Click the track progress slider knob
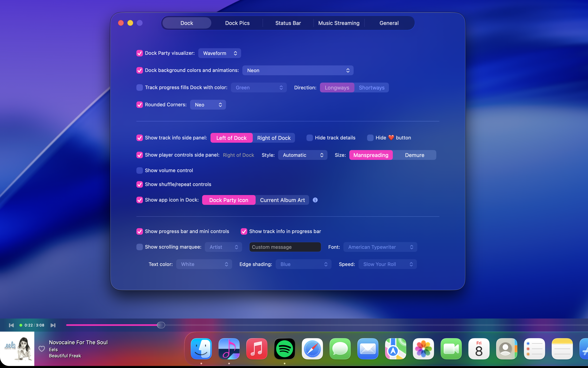This screenshot has height=368, width=588. tap(161, 325)
